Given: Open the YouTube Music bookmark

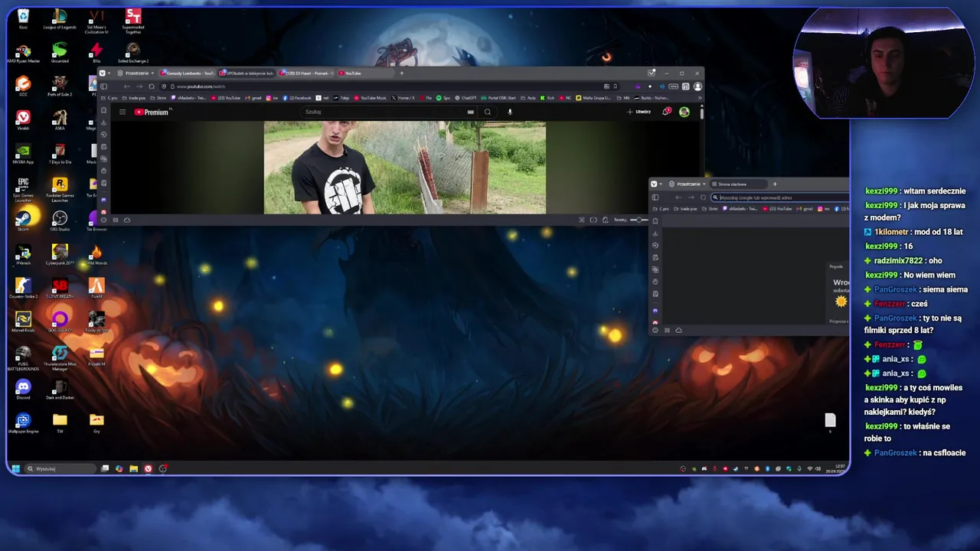Looking at the screenshot, I should [x=371, y=98].
